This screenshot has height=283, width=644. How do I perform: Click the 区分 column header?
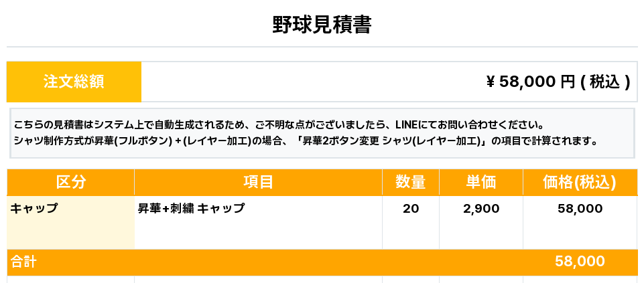(x=70, y=182)
